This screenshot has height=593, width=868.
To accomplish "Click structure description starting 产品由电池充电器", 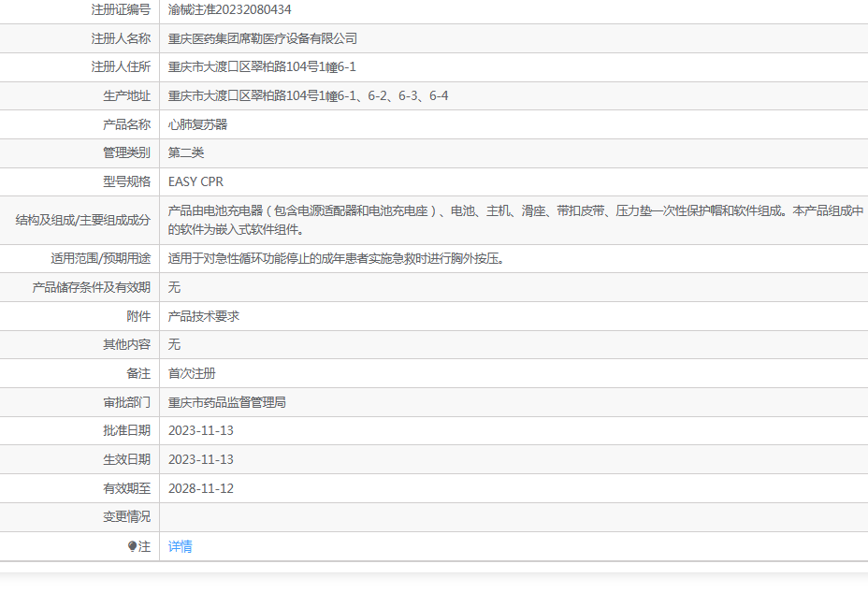I will click(516, 220).
